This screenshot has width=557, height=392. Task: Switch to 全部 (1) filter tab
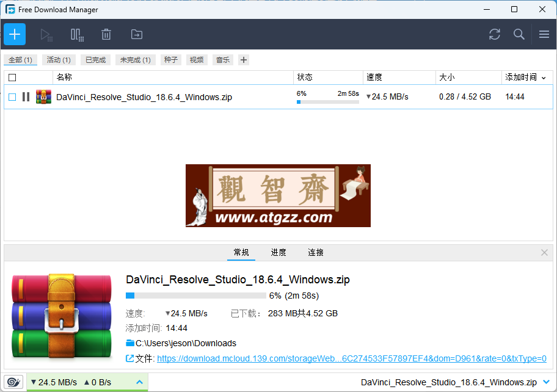[x=21, y=60]
